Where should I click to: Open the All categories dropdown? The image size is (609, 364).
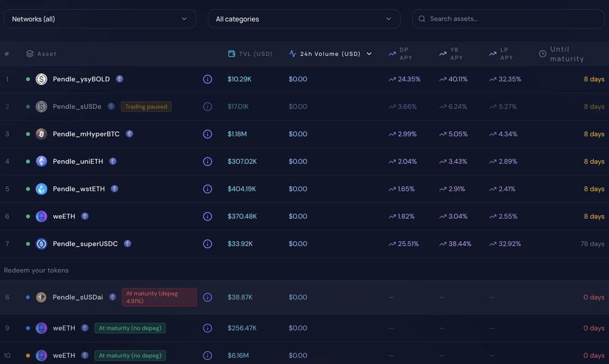point(304,19)
